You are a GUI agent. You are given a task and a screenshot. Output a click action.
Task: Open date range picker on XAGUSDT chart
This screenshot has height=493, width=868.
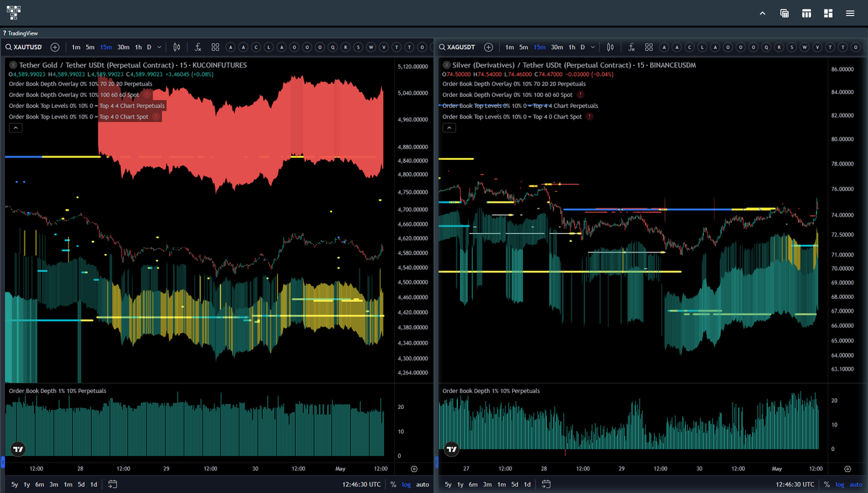coord(546,484)
